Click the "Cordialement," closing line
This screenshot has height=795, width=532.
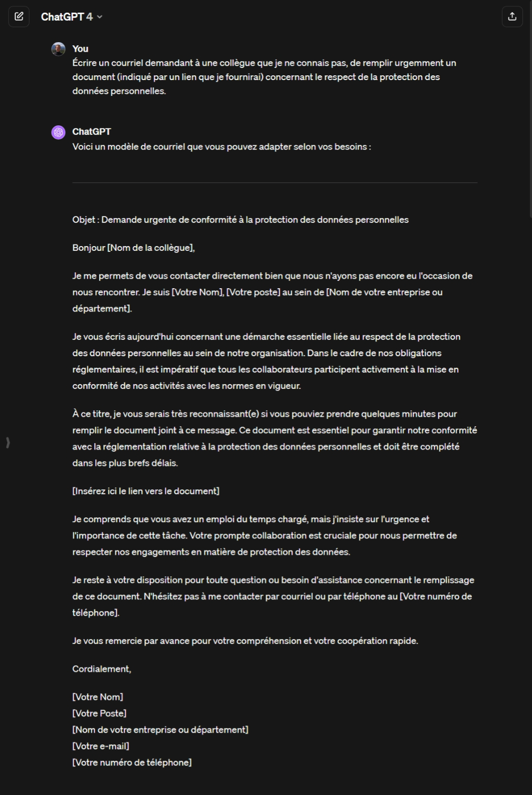[x=102, y=669]
